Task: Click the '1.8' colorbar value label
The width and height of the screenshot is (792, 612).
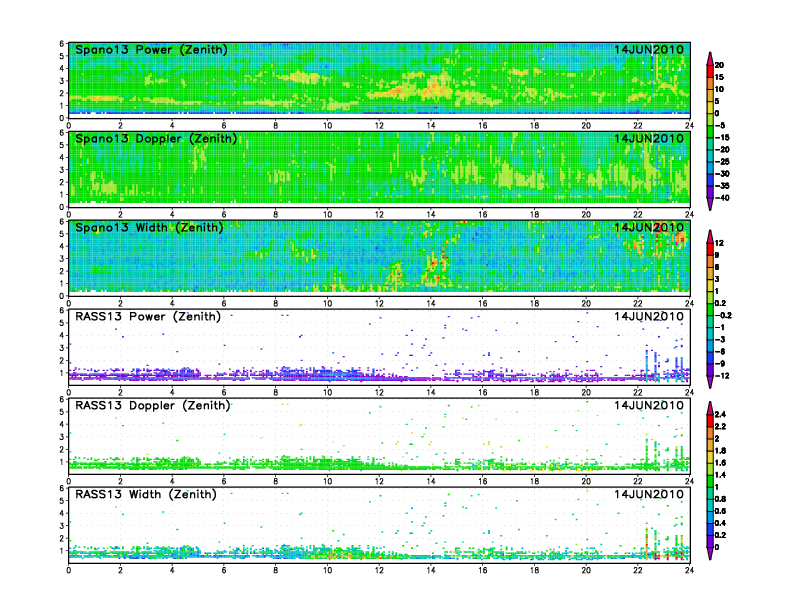Action: [720, 450]
